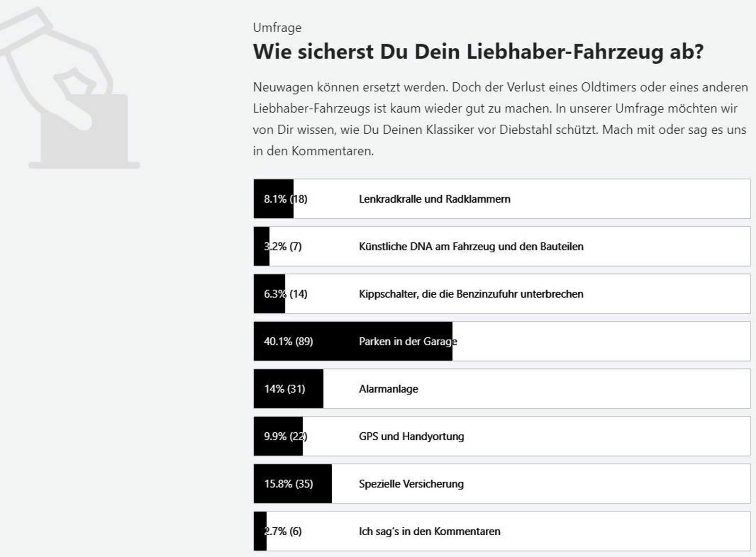This screenshot has height=557, width=756.
Task: Click the 9.9% (22) result figure
Action: pyautogui.click(x=285, y=437)
